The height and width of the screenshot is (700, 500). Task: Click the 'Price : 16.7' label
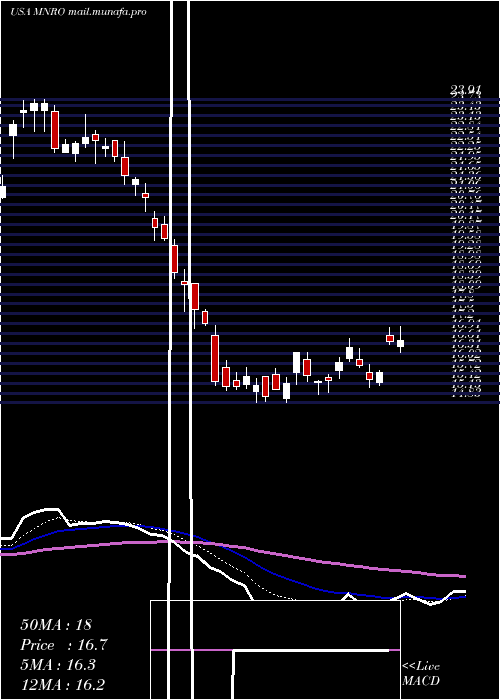point(64,645)
